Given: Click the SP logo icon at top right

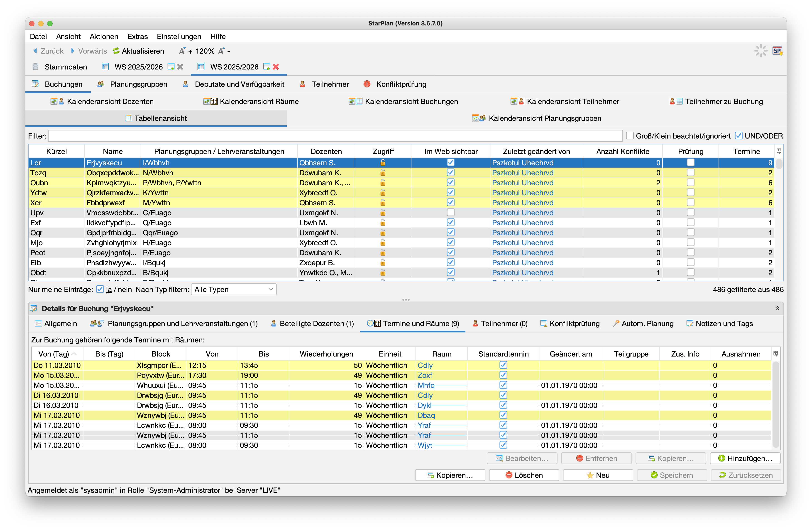Looking at the screenshot, I should [x=777, y=51].
